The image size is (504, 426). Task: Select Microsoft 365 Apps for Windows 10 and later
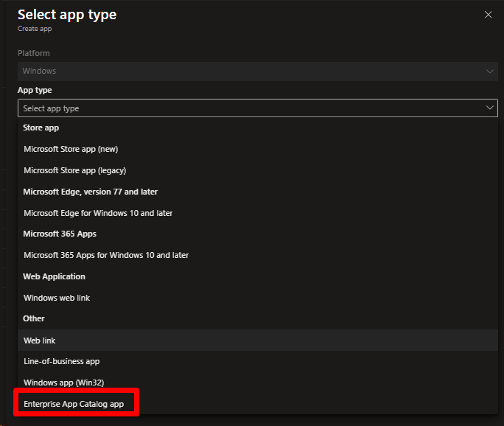(258, 255)
